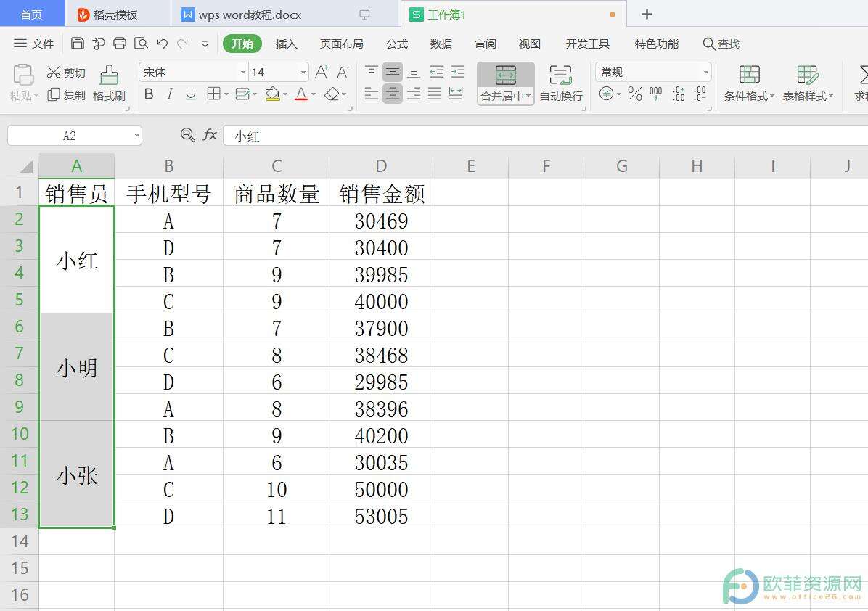Toggle bottom vertical alignment
This screenshot has height=611, width=868.
tap(414, 72)
